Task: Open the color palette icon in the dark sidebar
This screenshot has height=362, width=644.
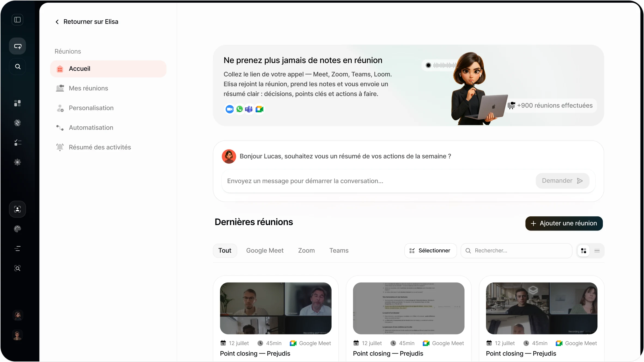Action: [x=17, y=229]
